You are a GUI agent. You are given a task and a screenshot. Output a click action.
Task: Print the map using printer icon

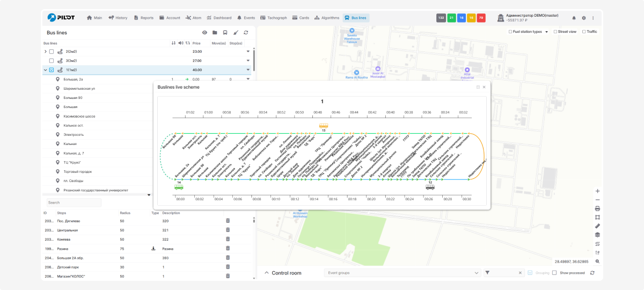[597, 208]
